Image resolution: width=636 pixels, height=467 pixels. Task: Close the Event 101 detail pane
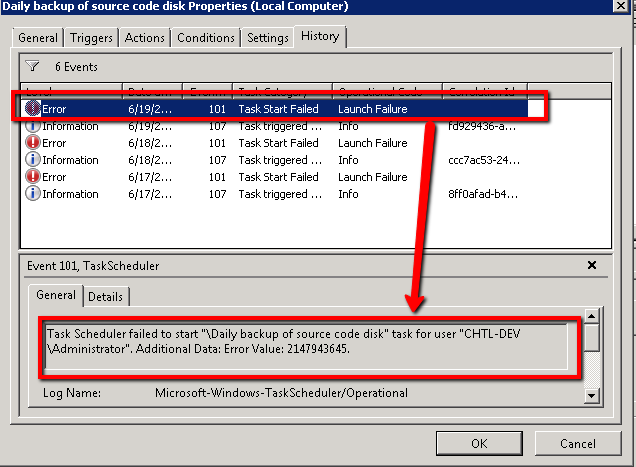[x=591, y=266]
